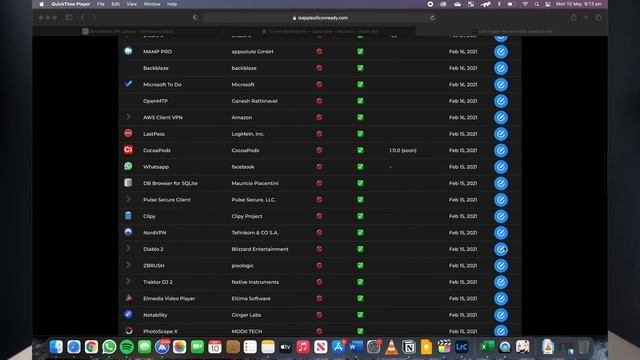Click the green WhatsApp icon in the Whatsapp row
Image resolution: width=640 pixels, height=360 pixels.
pyautogui.click(x=128, y=166)
